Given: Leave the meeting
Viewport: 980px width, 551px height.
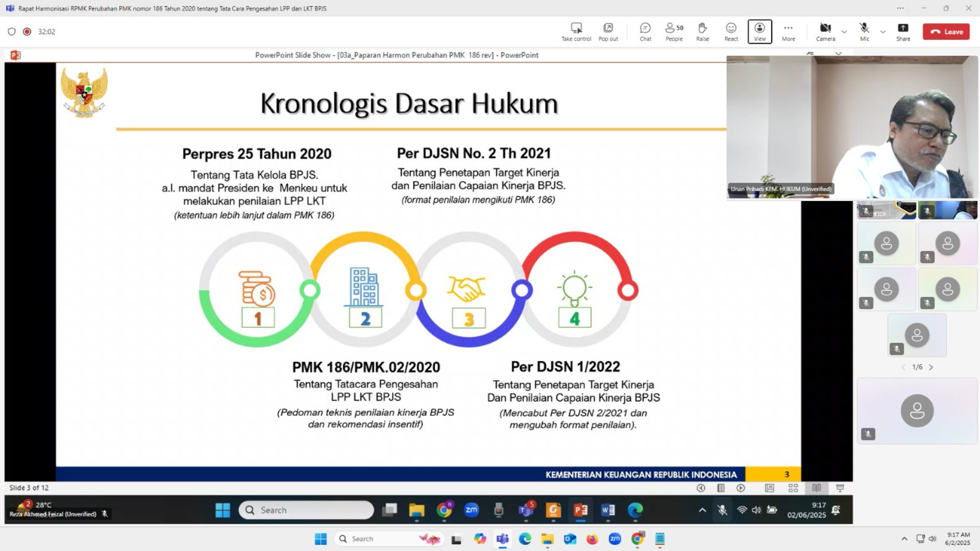Looking at the screenshot, I should pos(946,32).
